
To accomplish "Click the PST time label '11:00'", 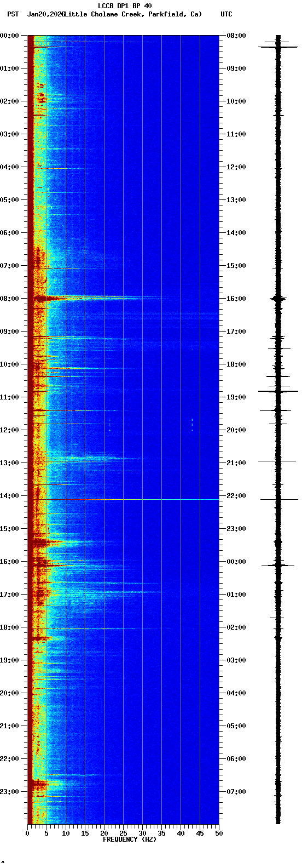I will click(x=9, y=397).
